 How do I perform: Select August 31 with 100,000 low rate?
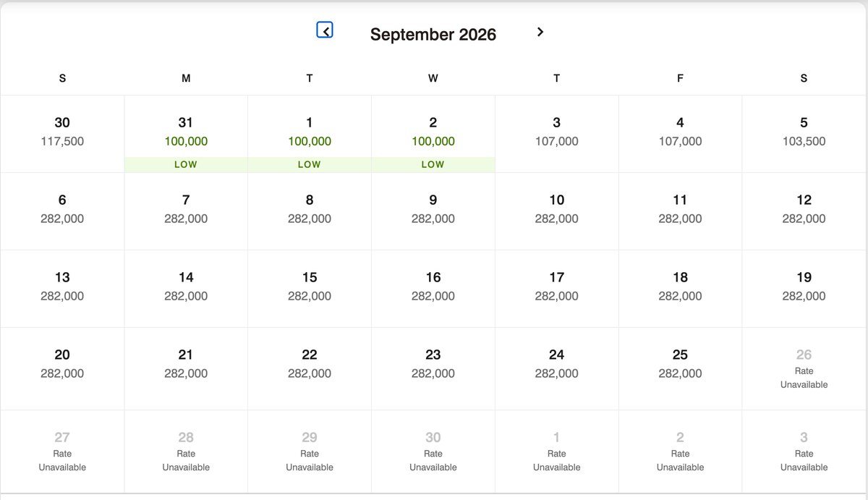pos(186,134)
